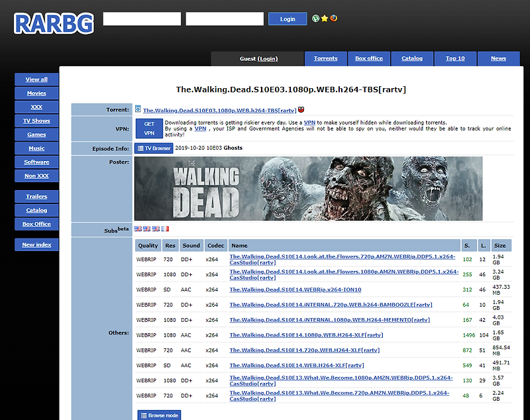Open S10E14.720p.WEB.H264-XLF link
This screenshot has width=530, height=420.
click(305, 350)
